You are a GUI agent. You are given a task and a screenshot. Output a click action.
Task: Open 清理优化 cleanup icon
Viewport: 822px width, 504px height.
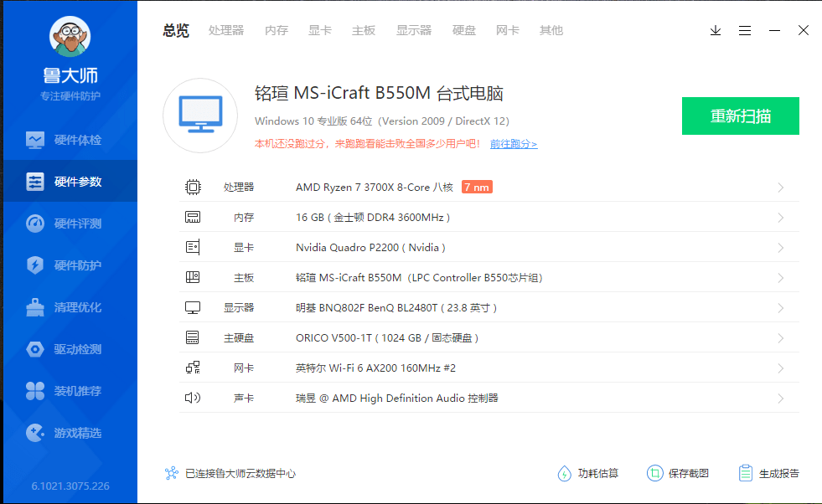point(35,307)
